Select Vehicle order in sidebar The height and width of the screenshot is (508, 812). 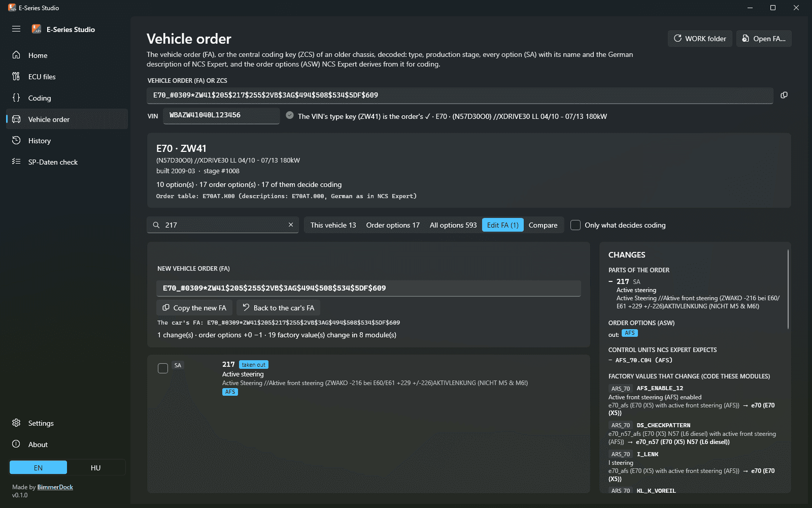tap(67, 119)
